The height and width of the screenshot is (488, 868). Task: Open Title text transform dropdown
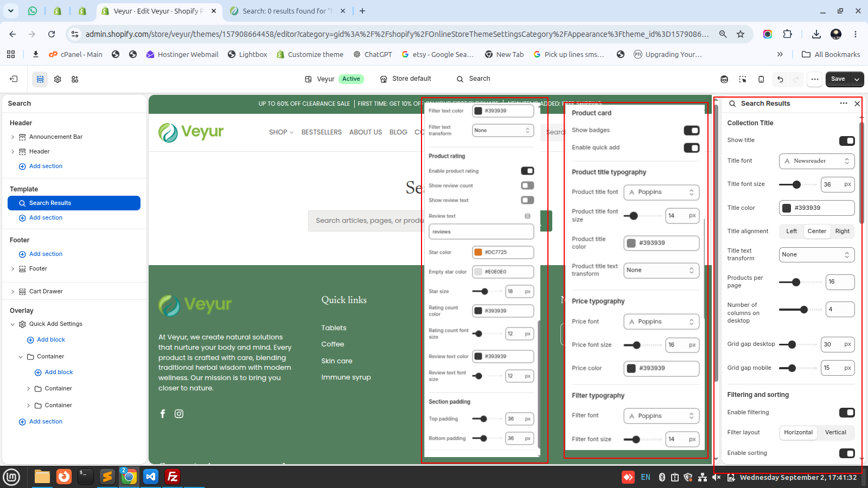(817, 255)
